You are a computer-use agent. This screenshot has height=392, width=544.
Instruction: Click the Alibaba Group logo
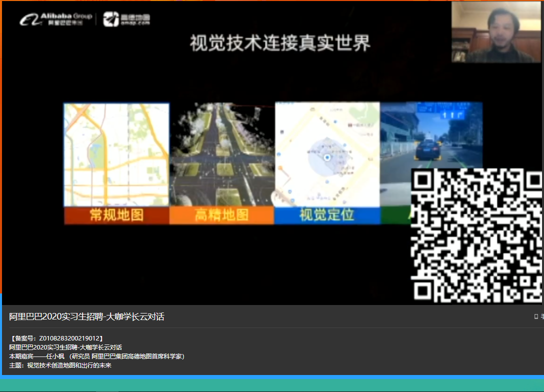(x=56, y=19)
